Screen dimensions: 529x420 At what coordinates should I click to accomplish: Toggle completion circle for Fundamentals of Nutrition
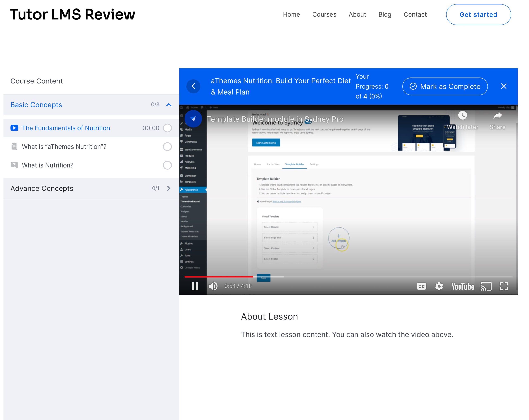coord(167,128)
